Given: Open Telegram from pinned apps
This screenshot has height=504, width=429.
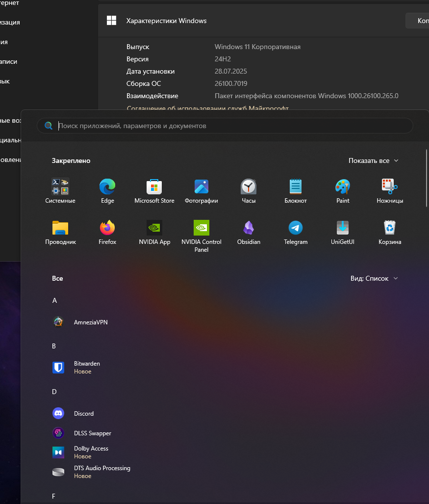Looking at the screenshot, I should pyautogui.click(x=296, y=233).
